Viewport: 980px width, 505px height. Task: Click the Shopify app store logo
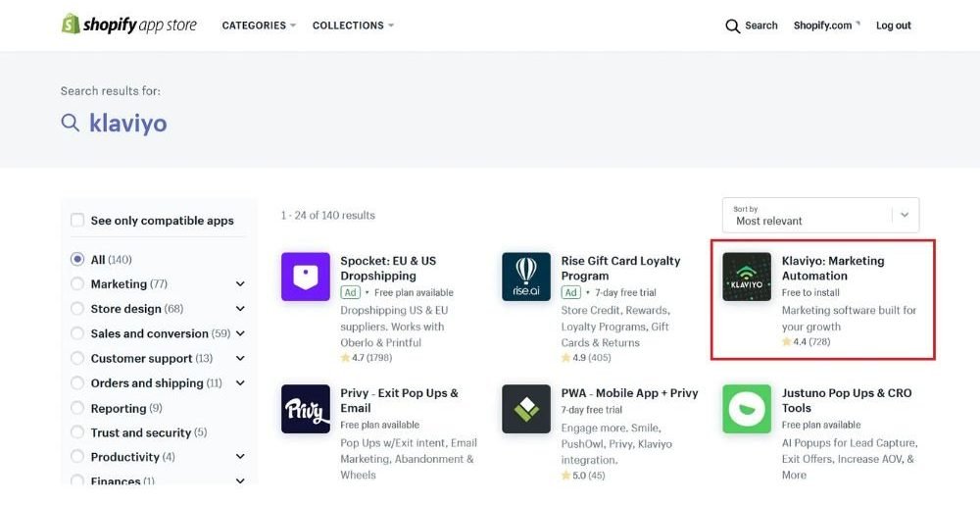pyautogui.click(x=128, y=25)
